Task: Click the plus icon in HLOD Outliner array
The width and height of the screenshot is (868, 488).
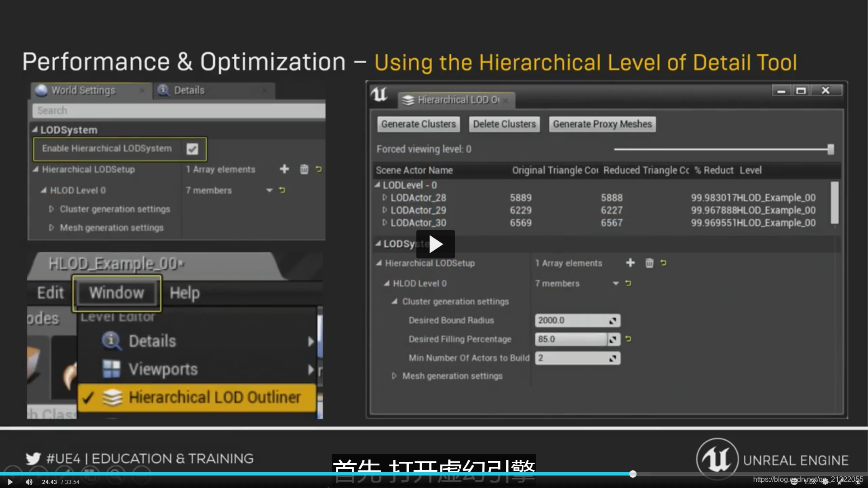Action: [630, 263]
